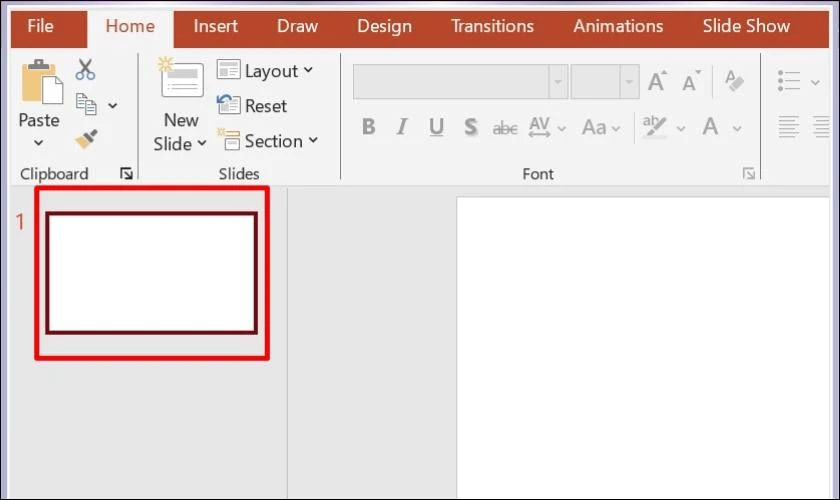Click Decrease Font Size icon

691,81
